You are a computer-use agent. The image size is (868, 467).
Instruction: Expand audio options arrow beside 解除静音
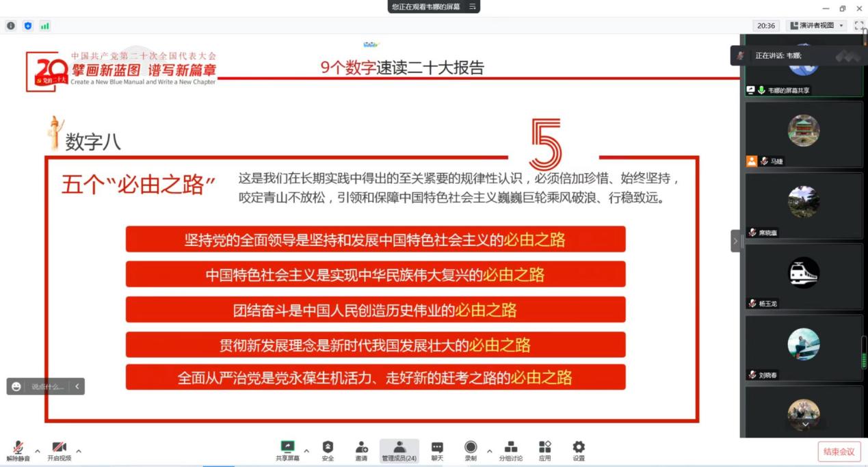(38, 451)
